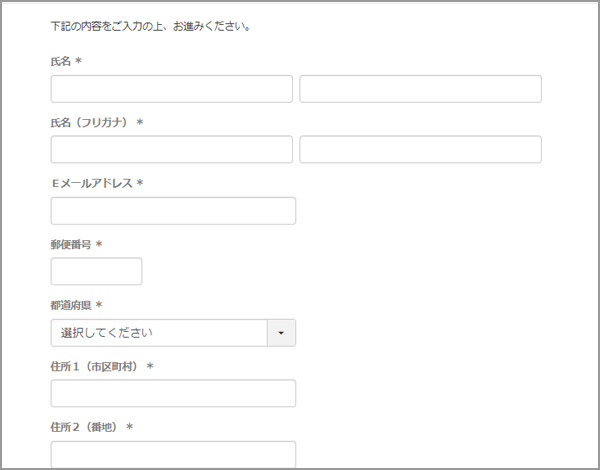Click the Eメールアドレス label
The width and height of the screenshot is (600, 470).
(x=92, y=183)
